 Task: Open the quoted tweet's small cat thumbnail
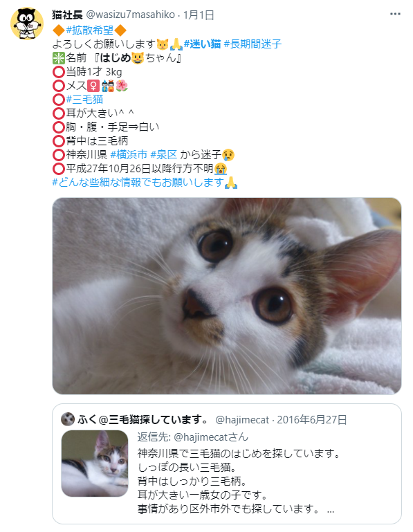[x=95, y=464]
